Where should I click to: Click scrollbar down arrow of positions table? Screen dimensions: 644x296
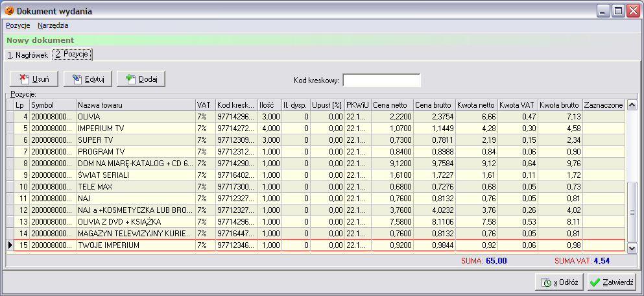(x=632, y=248)
